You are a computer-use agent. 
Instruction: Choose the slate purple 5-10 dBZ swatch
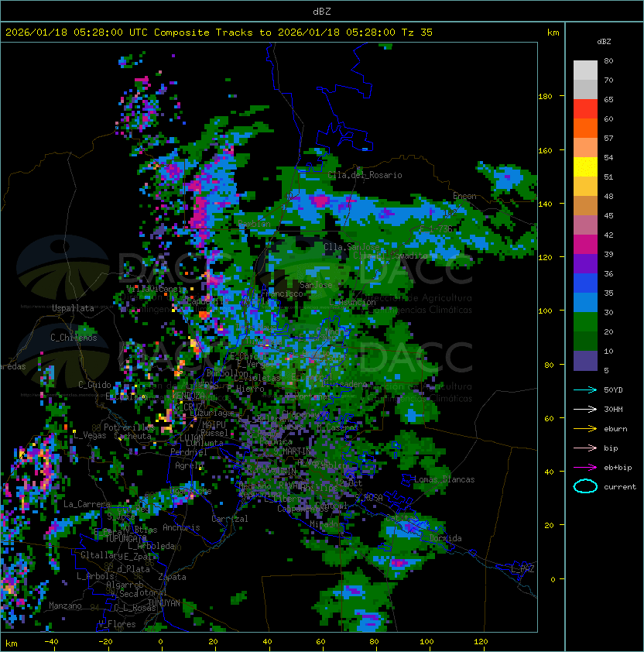585,361
